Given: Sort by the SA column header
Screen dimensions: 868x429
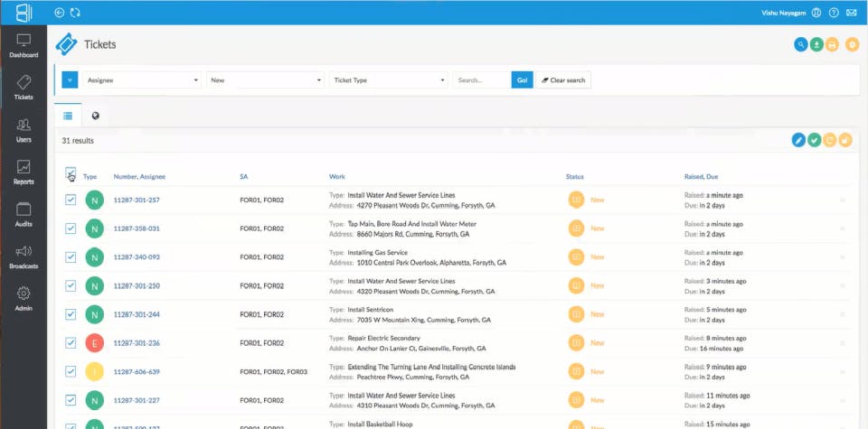Looking at the screenshot, I should click(x=243, y=177).
